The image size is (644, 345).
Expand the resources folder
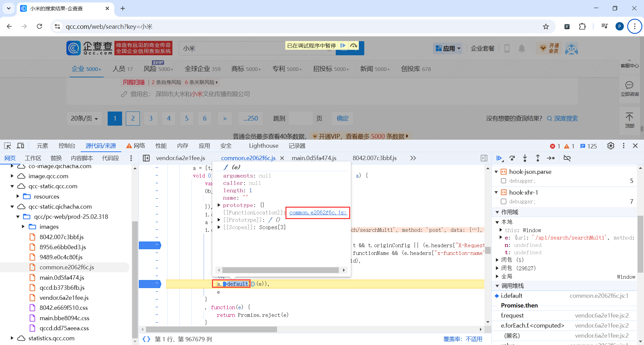pos(18,196)
